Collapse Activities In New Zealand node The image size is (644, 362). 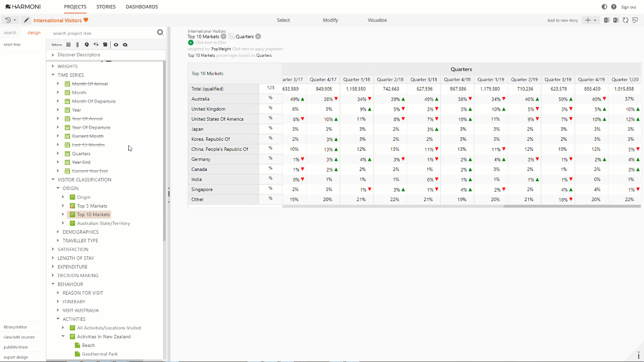point(63,336)
